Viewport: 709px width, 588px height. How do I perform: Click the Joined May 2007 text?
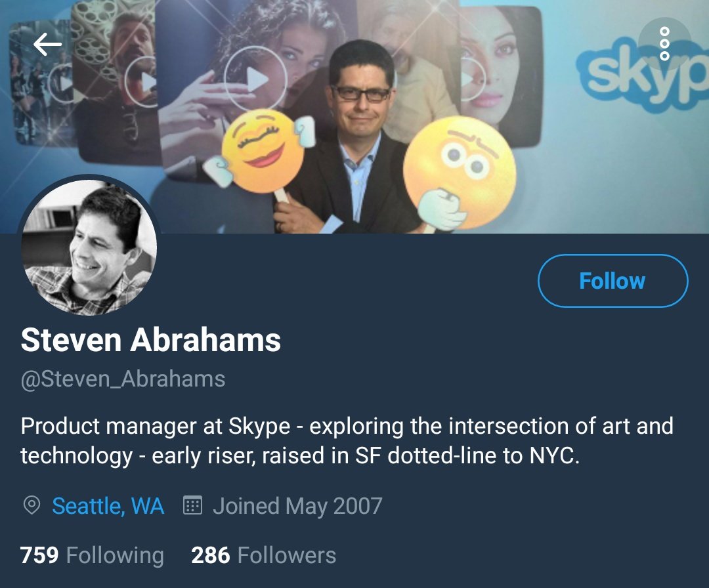pos(297,506)
